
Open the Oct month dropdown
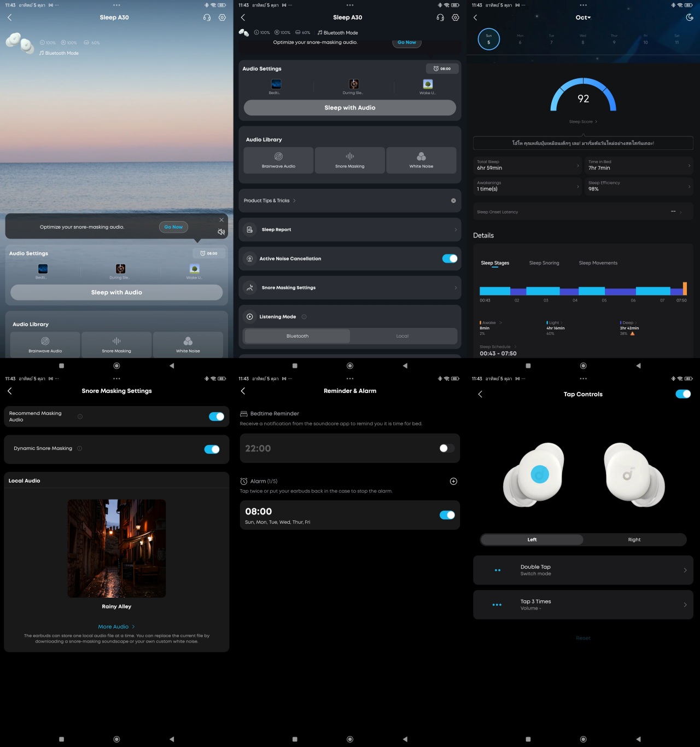pos(583,17)
